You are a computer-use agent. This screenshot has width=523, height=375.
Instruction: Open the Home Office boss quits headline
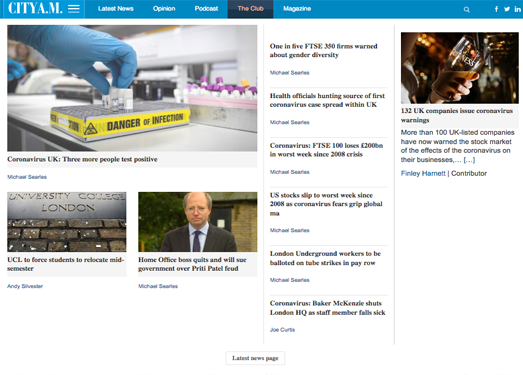[x=192, y=264]
